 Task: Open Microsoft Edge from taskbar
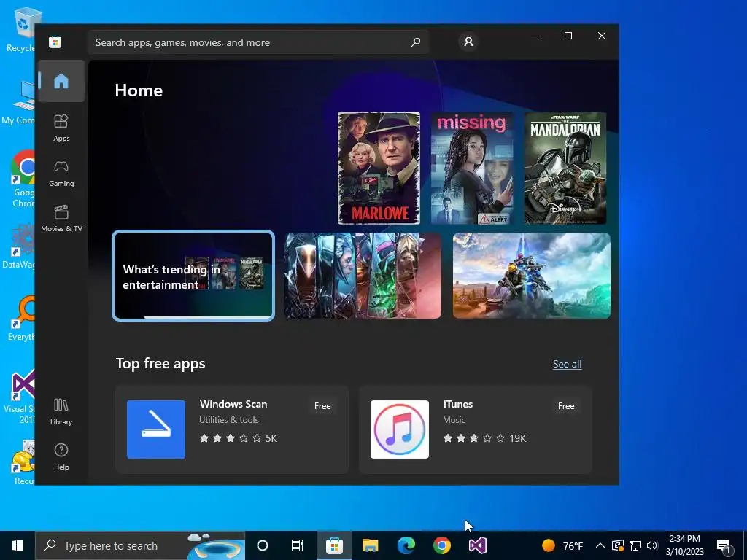pos(406,545)
